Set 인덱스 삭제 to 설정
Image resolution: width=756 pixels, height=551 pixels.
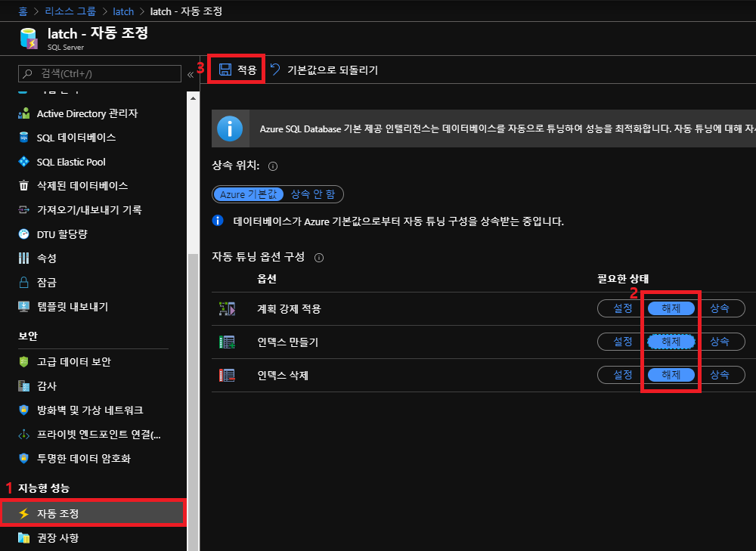click(622, 375)
